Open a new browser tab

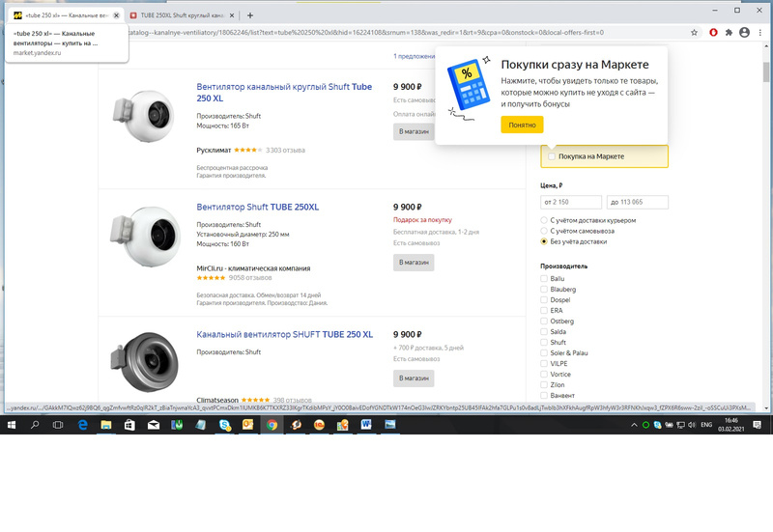coord(250,15)
